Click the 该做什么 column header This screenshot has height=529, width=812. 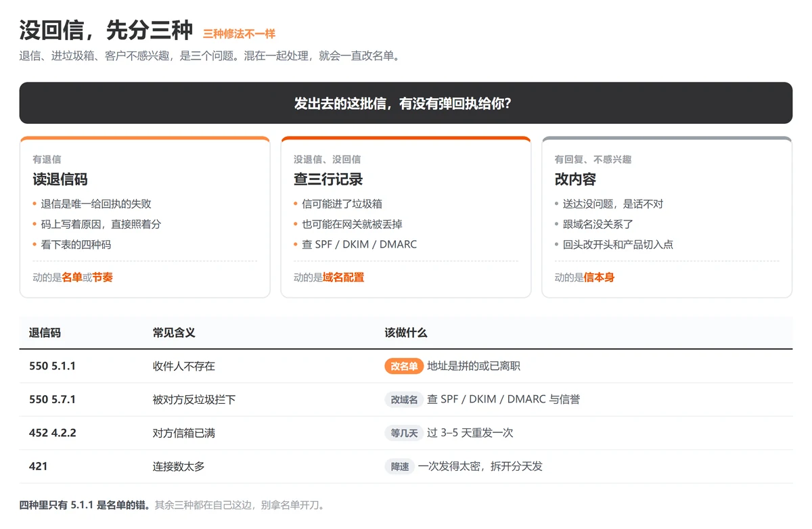(x=406, y=333)
